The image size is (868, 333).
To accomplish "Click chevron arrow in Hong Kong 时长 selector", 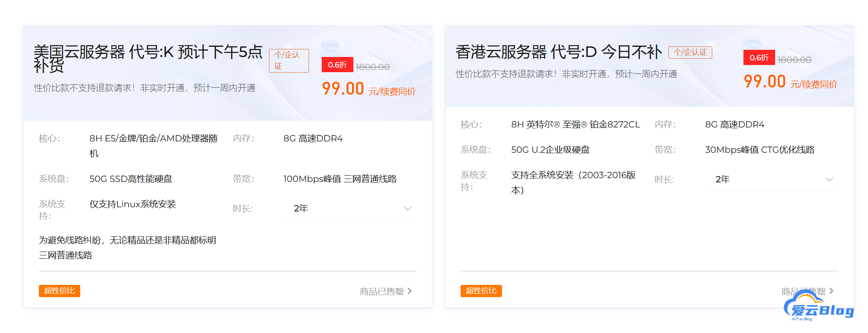I will pyautogui.click(x=829, y=179).
